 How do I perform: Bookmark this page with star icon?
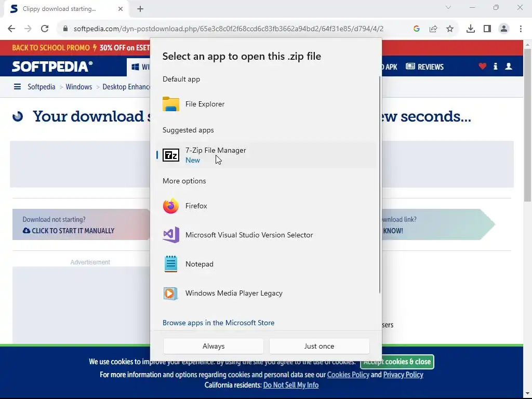click(x=450, y=29)
